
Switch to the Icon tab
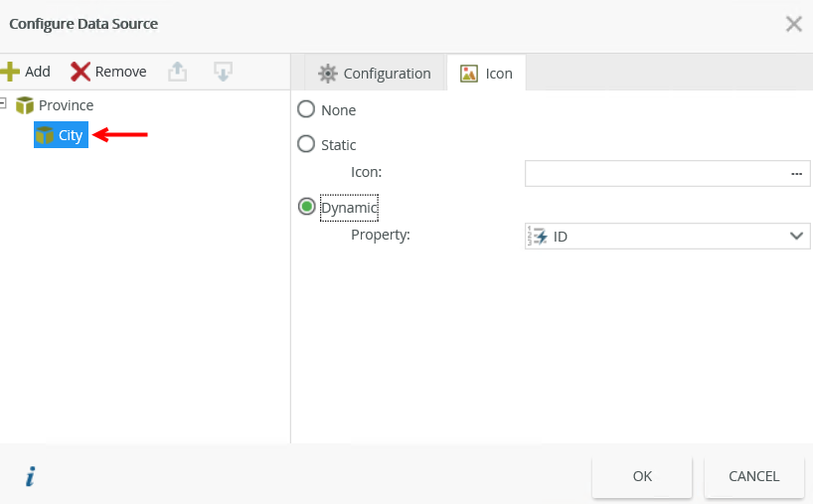coord(486,74)
